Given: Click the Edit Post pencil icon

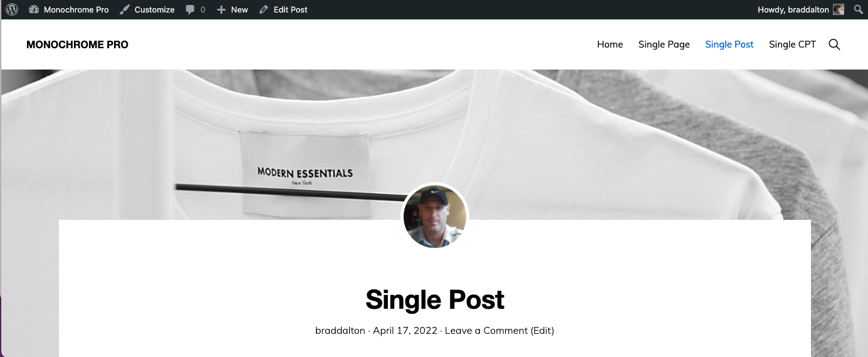Looking at the screenshot, I should pos(264,9).
